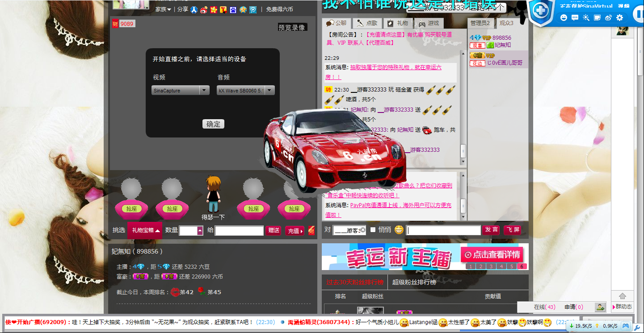Click the standing avatar labeled 得瑟一下
The image size is (644, 333).
click(213, 194)
